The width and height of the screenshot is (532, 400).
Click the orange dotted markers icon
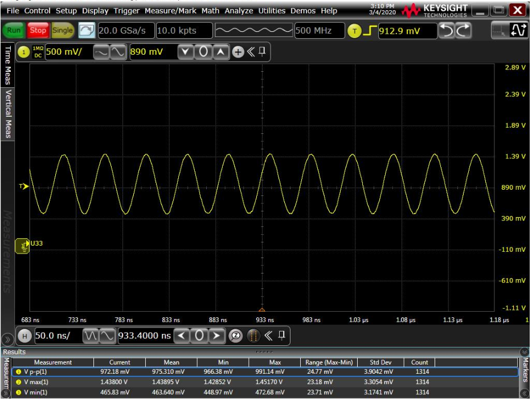click(253, 336)
